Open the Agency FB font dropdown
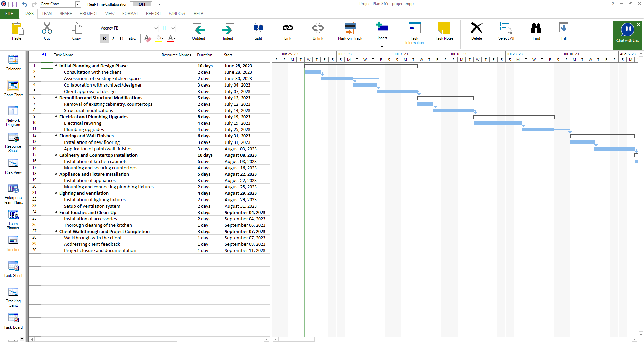This screenshot has width=644, height=342. [156, 28]
